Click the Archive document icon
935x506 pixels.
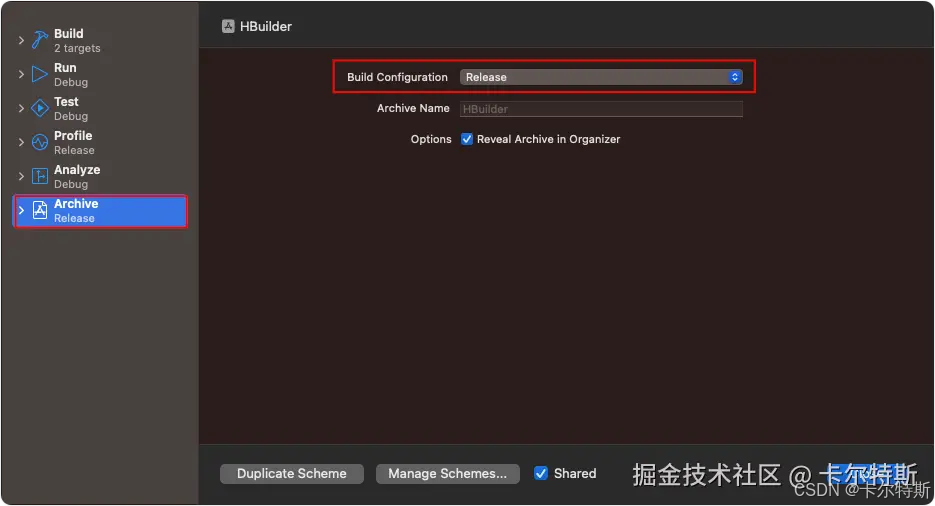40,210
